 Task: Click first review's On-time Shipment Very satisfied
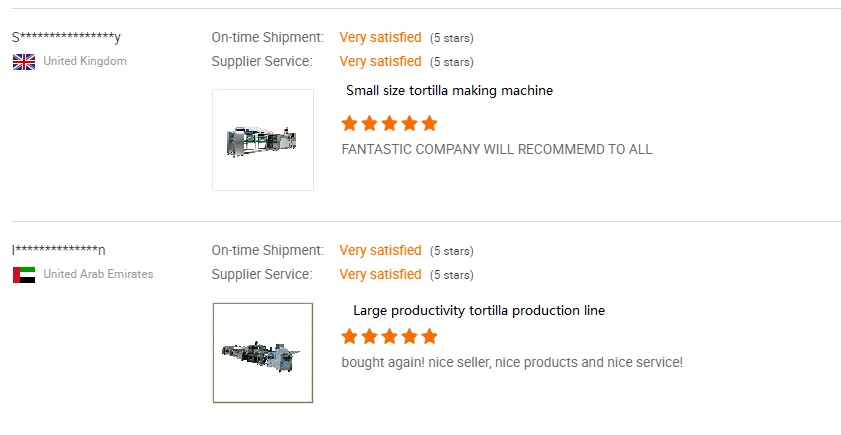point(380,38)
